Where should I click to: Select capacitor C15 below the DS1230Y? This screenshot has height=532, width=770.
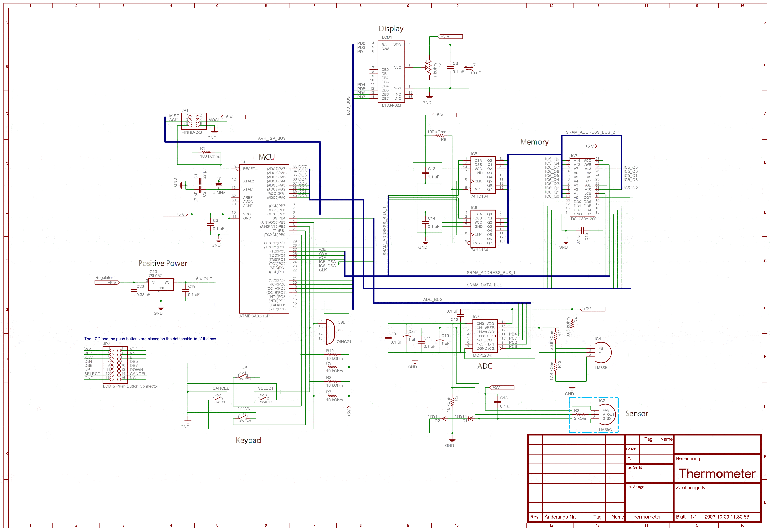click(x=582, y=230)
